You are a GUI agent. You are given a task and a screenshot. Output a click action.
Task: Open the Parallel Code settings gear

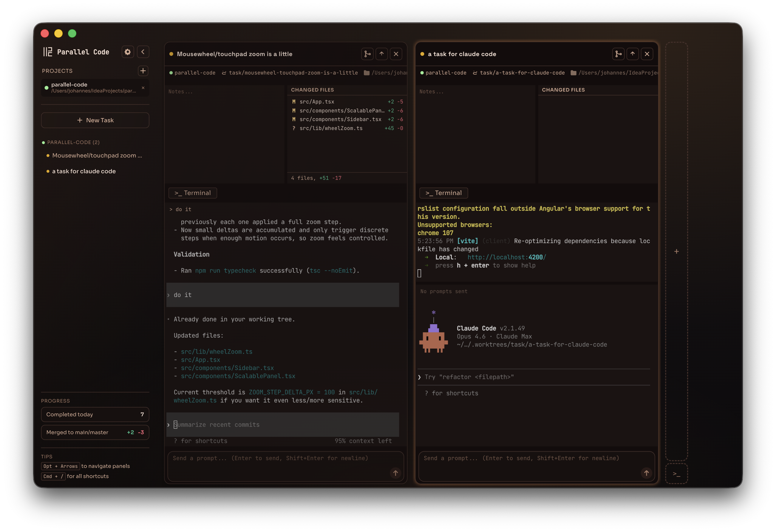(128, 52)
